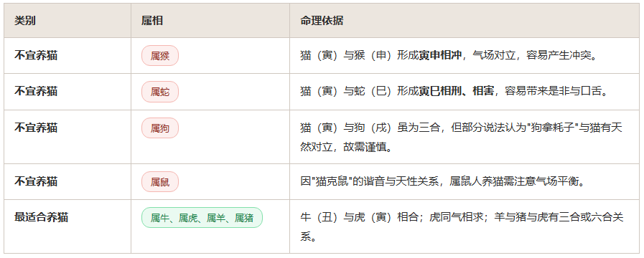Click the bold text 寅申相冲

click(440, 56)
